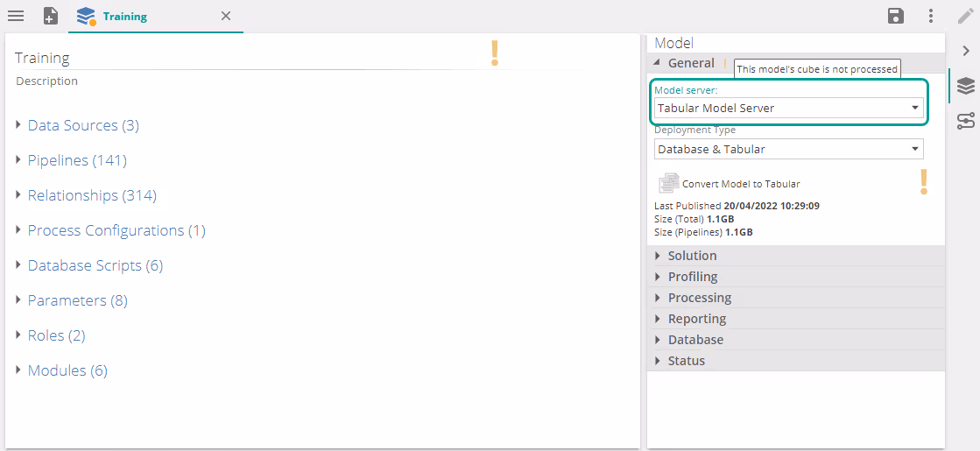The image size is (980, 451).
Task: Open the hamburger main menu
Action: [16, 16]
